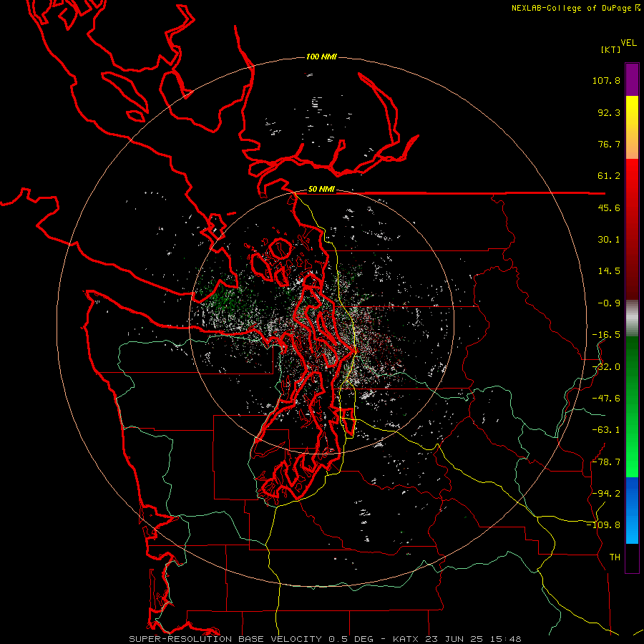The image size is (644, 644).
Task: Click the VEL label above the scale
Action: (x=629, y=43)
